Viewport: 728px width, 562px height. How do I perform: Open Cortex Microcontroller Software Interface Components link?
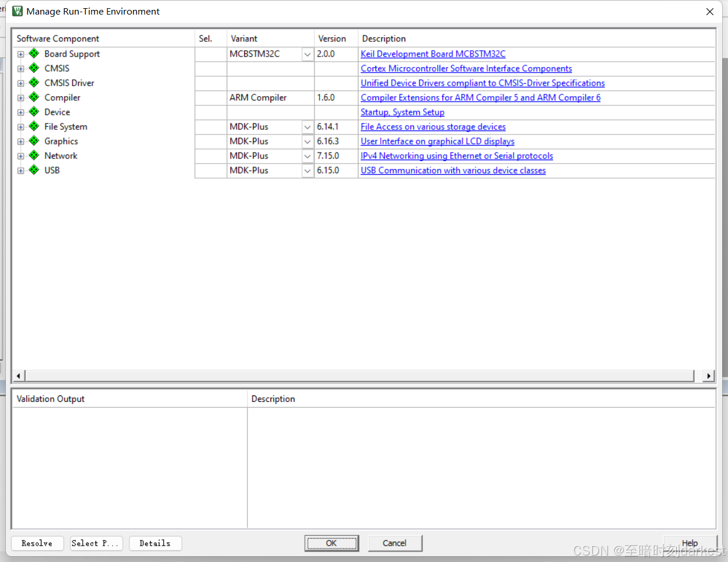pos(466,68)
